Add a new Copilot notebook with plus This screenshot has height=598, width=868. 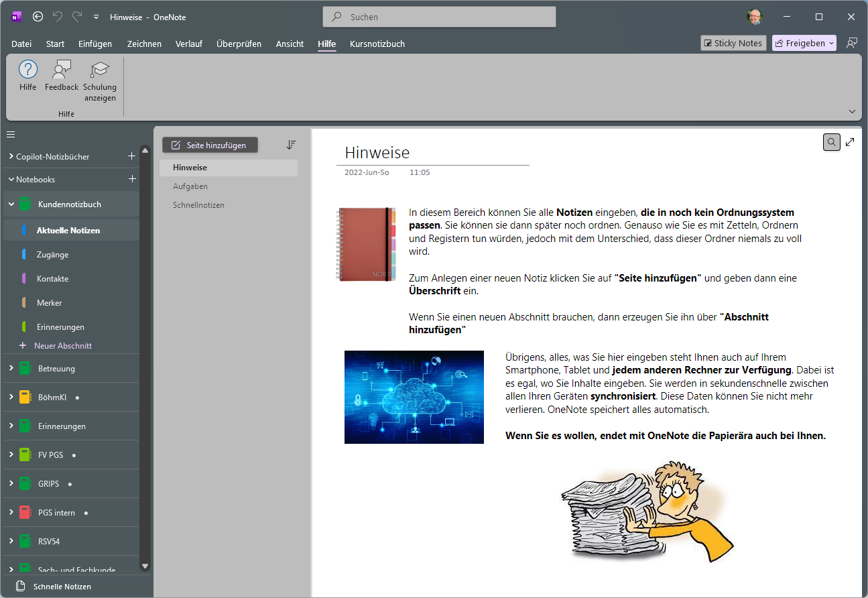click(132, 156)
